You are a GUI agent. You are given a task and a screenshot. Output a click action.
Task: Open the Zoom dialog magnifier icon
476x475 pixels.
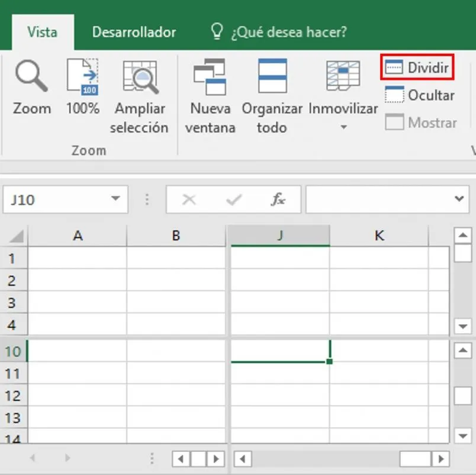(x=31, y=76)
